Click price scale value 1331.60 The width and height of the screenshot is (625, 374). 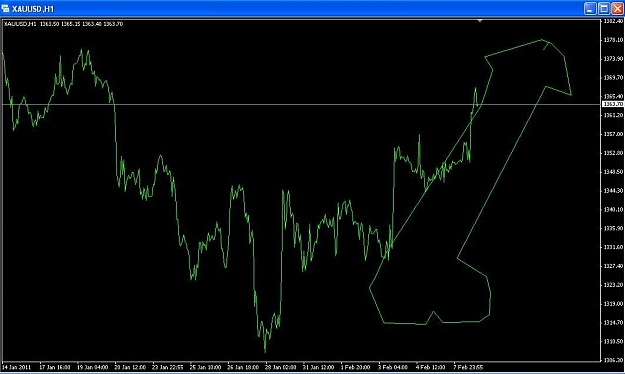[613, 247]
